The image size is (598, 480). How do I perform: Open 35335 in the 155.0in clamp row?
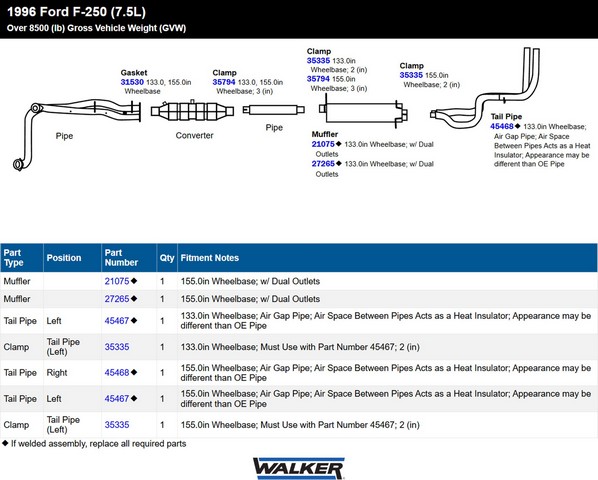tap(117, 425)
